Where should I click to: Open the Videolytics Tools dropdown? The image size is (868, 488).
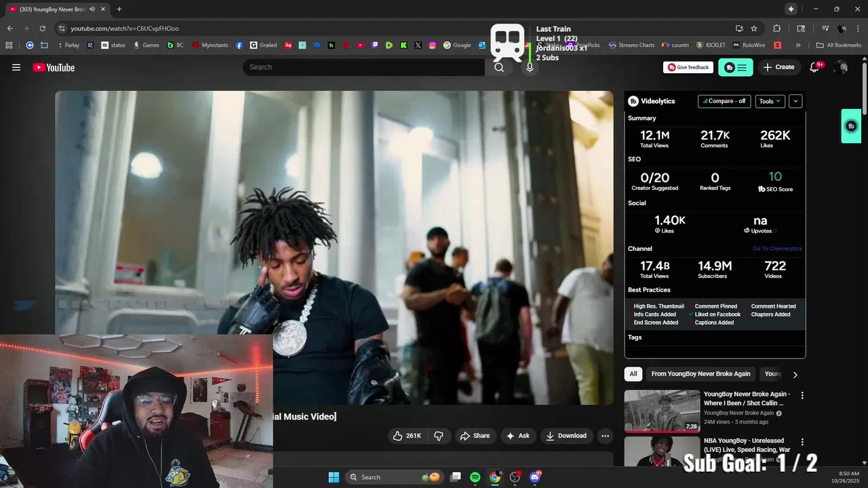click(770, 101)
